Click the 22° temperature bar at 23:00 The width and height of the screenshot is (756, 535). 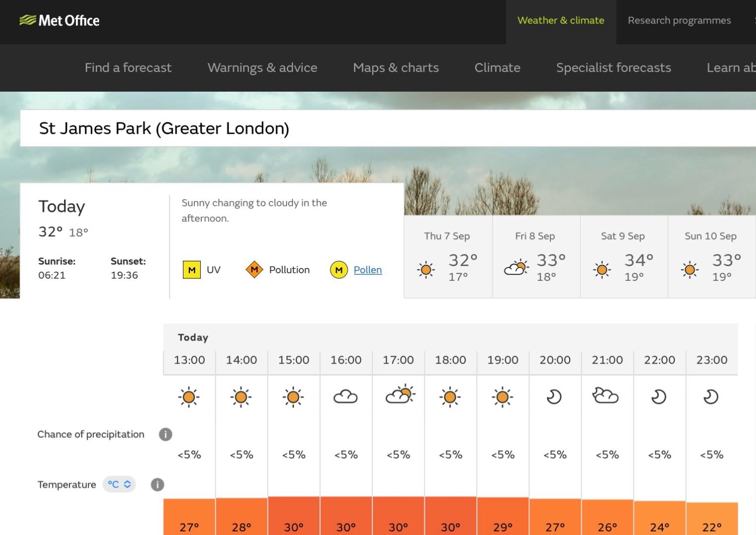[712, 519]
